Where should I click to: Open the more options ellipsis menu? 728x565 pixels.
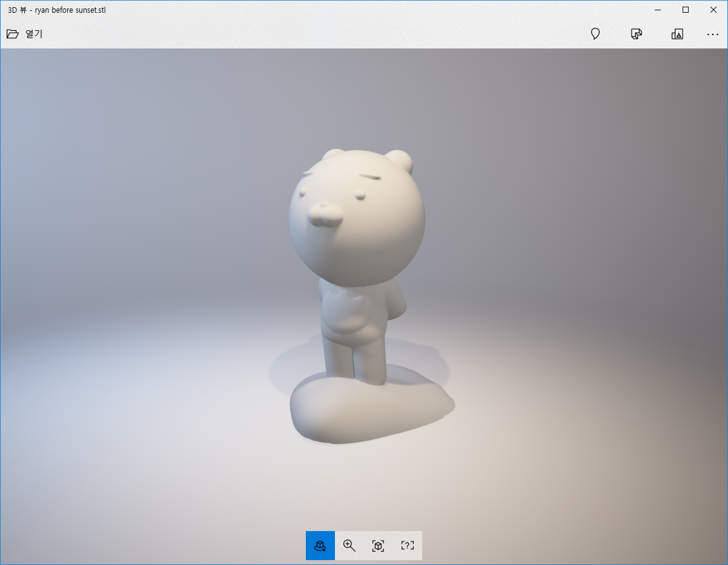pos(712,34)
